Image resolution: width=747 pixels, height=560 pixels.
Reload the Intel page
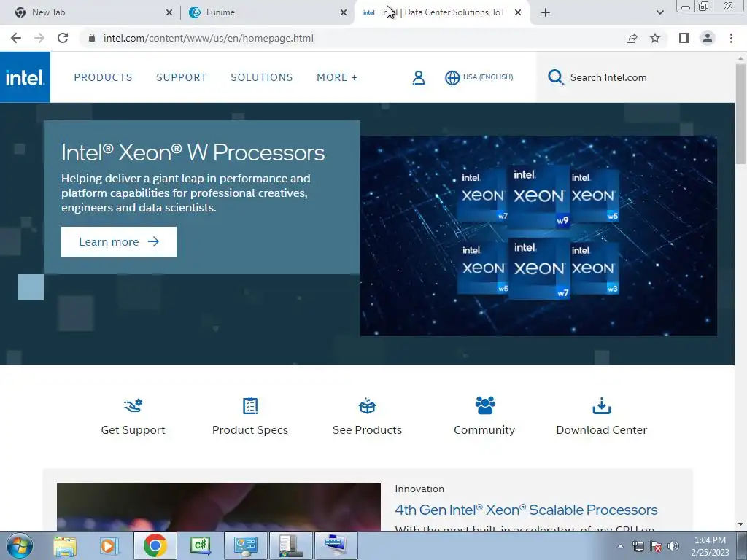[63, 38]
